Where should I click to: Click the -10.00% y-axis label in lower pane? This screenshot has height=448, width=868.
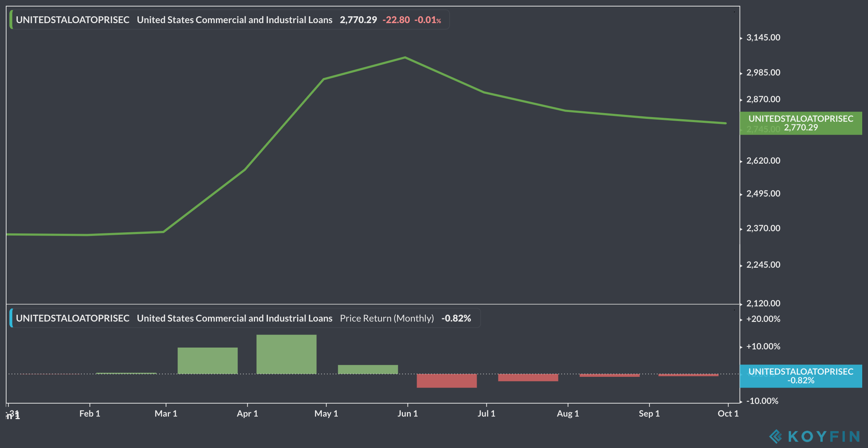[762, 401]
